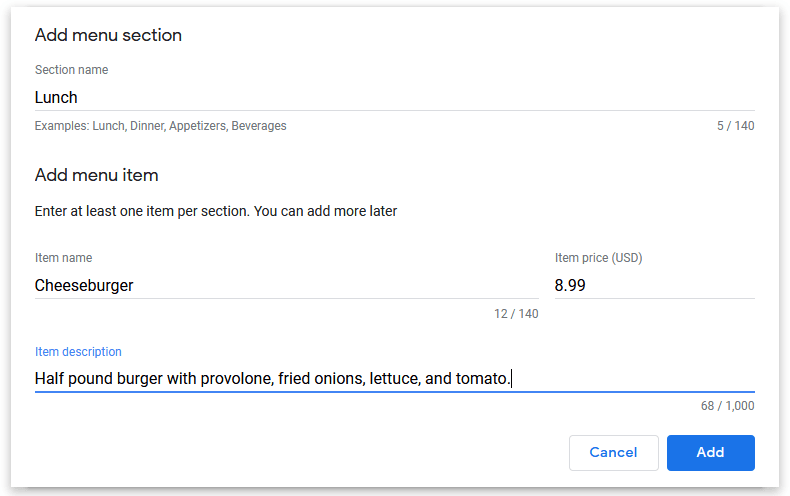Click the 12 / 140 character counter
The width and height of the screenshot is (790, 496).
[516, 314]
